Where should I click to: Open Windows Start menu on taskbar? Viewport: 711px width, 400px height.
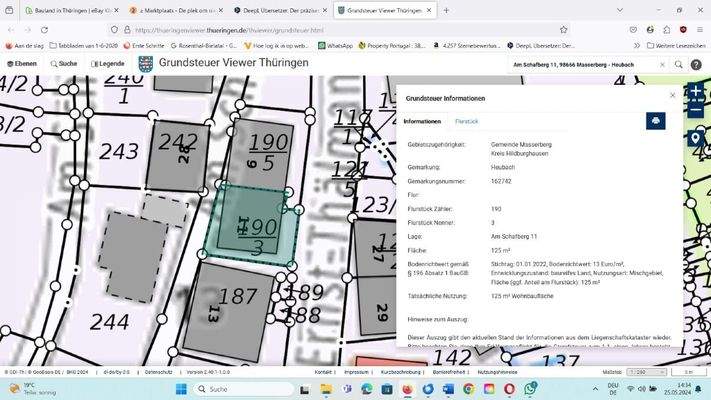click(x=183, y=389)
